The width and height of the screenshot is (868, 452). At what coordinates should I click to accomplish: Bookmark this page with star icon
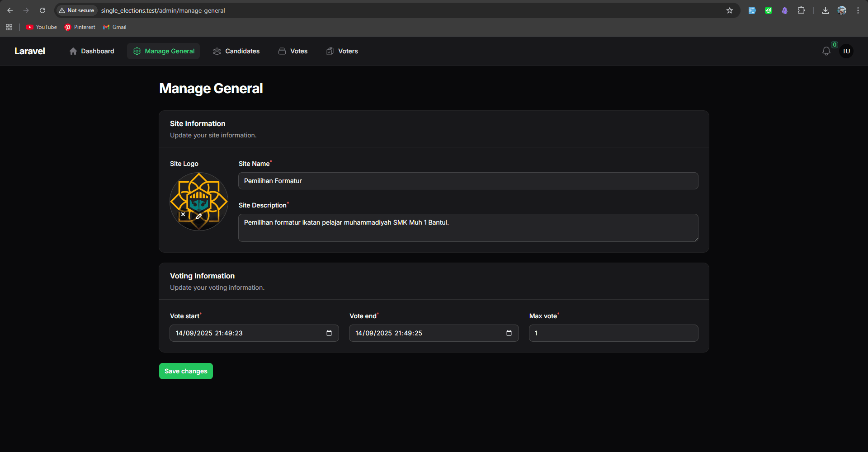click(729, 10)
